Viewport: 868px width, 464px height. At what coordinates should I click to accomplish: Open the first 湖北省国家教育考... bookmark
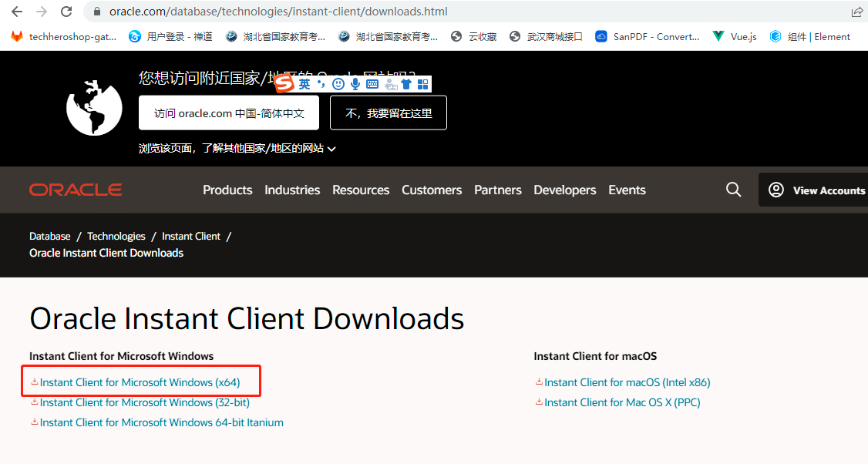(x=276, y=36)
